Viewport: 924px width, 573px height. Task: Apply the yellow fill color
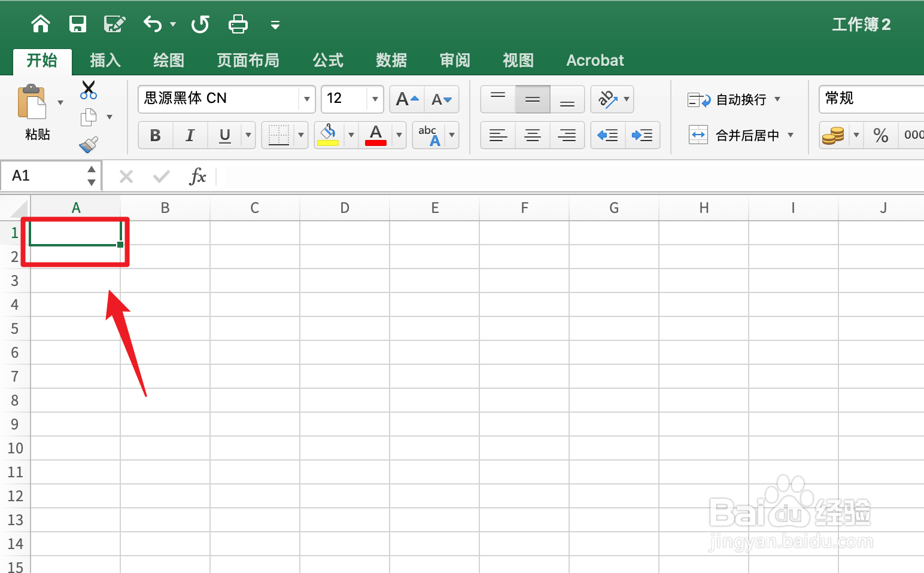tap(327, 135)
